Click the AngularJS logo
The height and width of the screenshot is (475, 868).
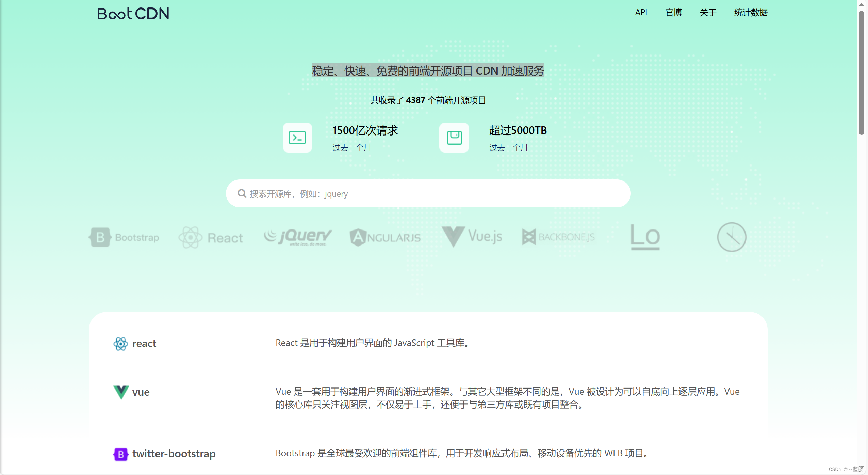385,237
